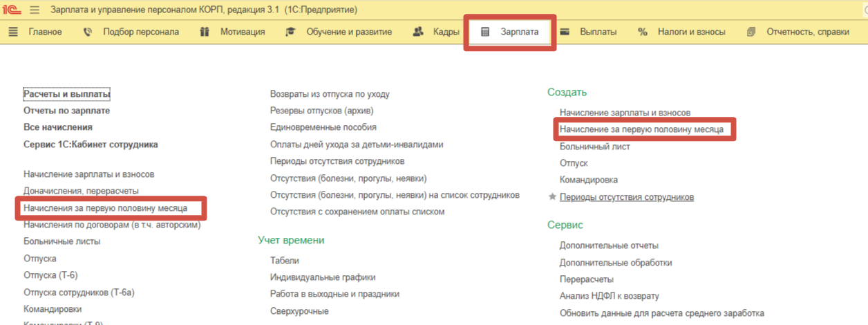The height and width of the screenshot is (325, 868).
Task: Click the graduation cap icon for Обучение
Action: (x=291, y=32)
